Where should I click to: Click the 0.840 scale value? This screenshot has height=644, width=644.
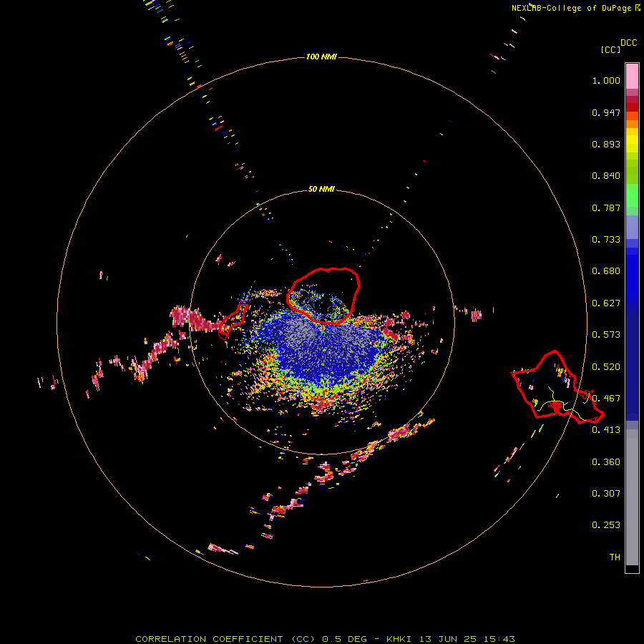[606, 176]
